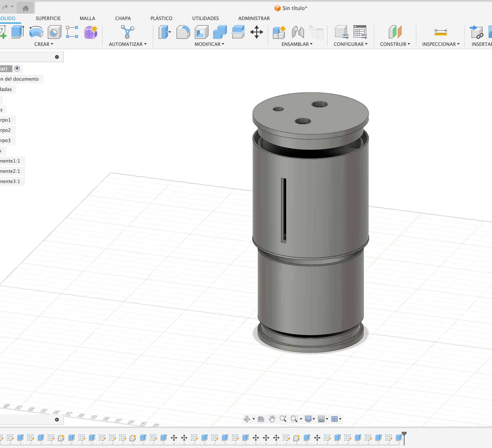Select the 'rpo1' body in browser

[5, 120]
